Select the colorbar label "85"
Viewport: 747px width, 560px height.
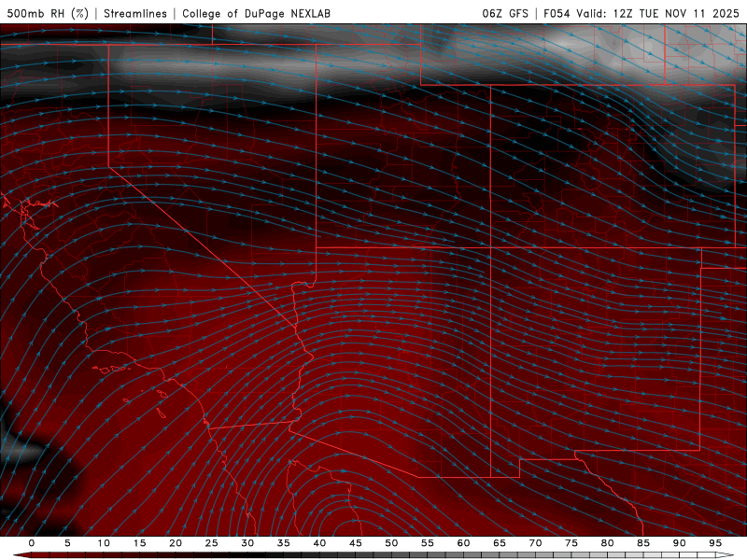click(643, 543)
